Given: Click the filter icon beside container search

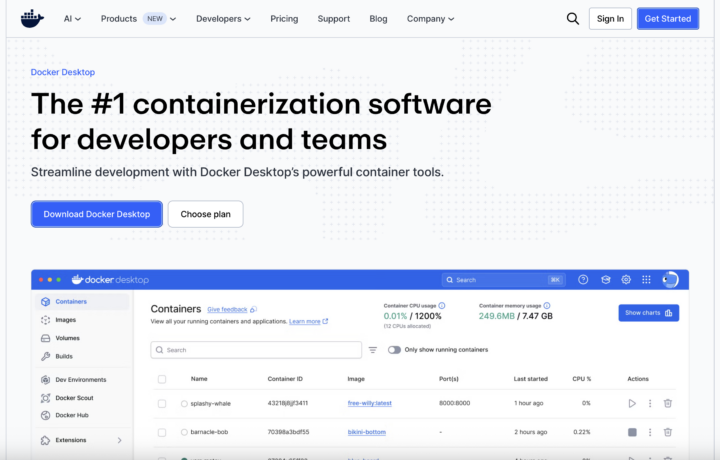Looking at the screenshot, I should (x=373, y=350).
